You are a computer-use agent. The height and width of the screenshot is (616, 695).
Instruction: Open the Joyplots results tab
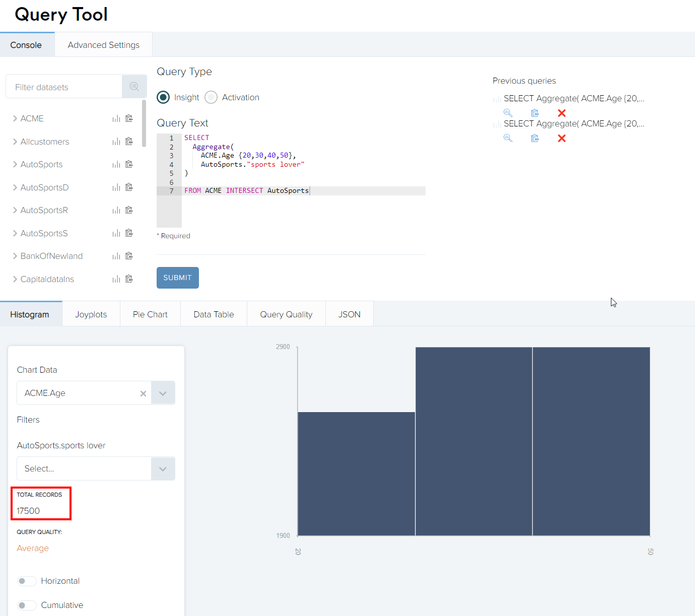pos(91,314)
